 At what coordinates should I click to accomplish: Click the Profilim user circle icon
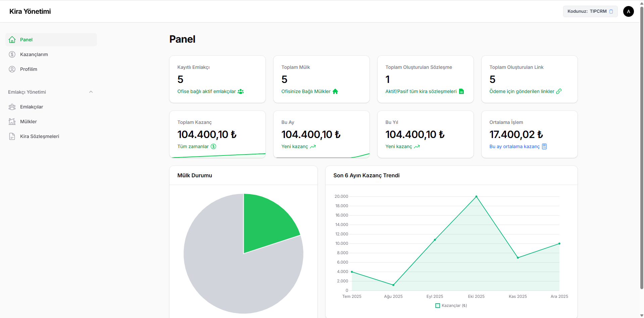click(12, 69)
